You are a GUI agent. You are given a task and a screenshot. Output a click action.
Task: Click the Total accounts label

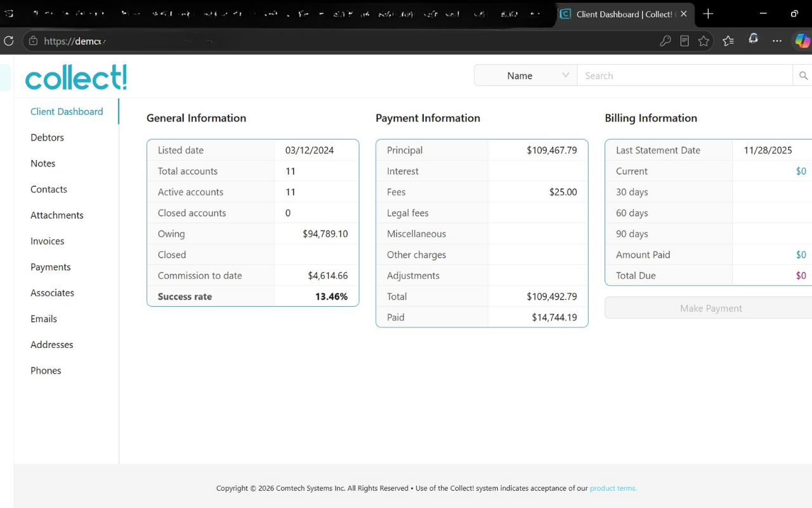tap(188, 171)
